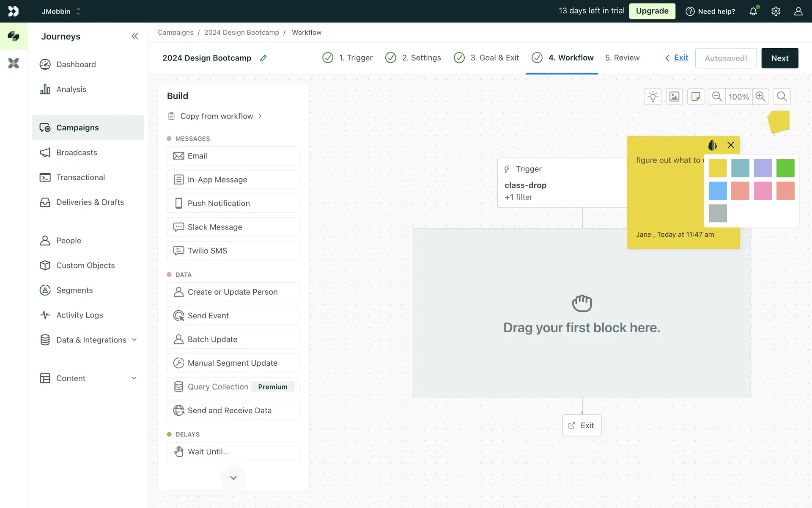The height and width of the screenshot is (508, 812).
Task: Add a sticky note from toolbar
Action: 696,97
